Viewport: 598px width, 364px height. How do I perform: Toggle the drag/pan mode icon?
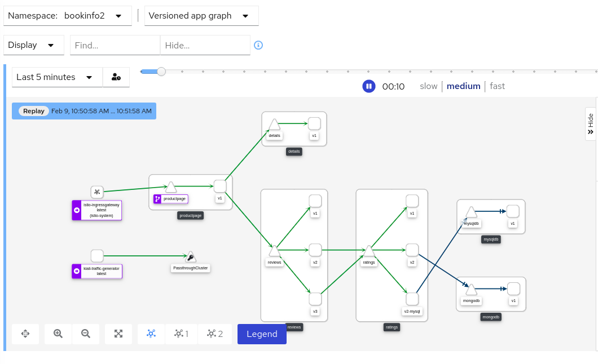click(x=25, y=334)
